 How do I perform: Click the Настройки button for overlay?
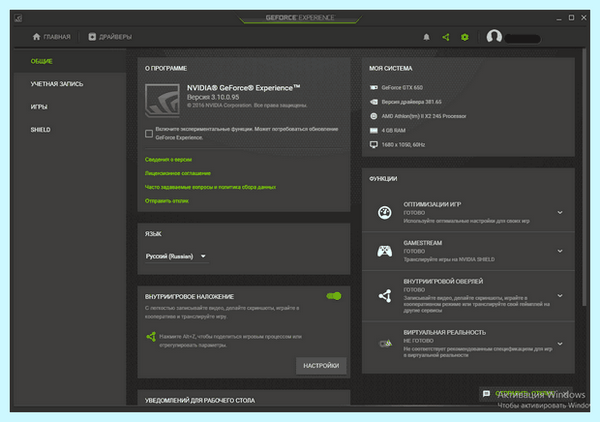[x=321, y=366]
